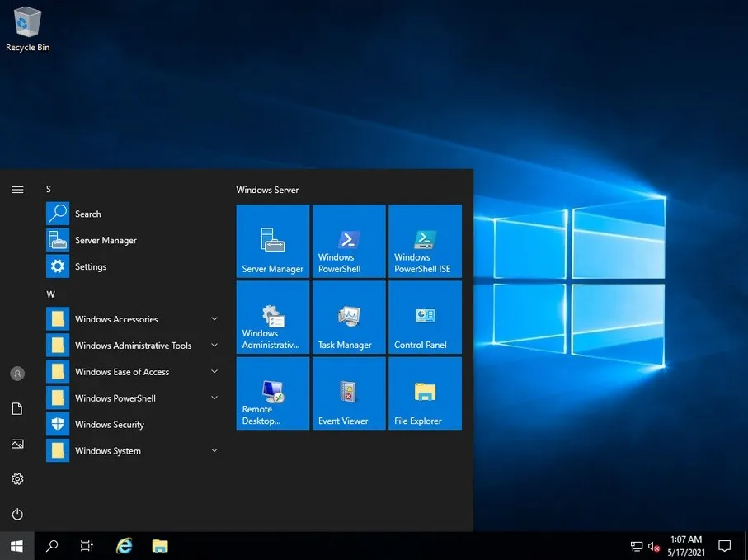This screenshot has height=560, width=748.
Task: Click the letter W section header
Action: [x=50, y=294]
